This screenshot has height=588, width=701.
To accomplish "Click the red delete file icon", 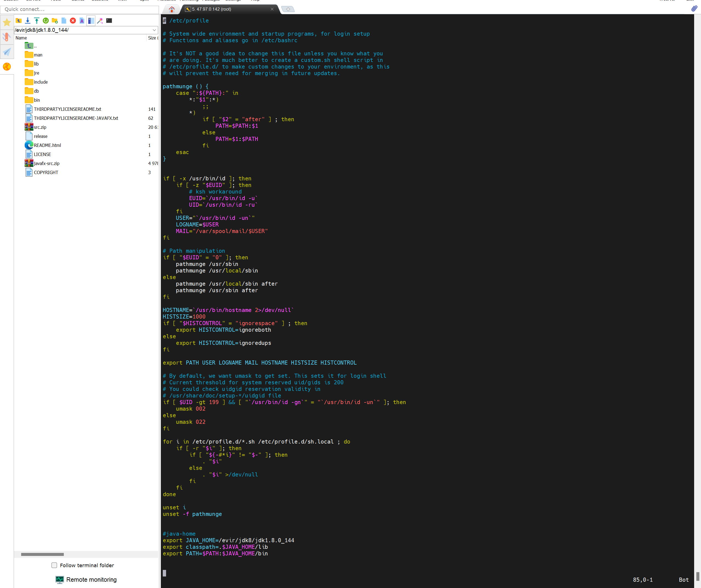I will [x=73, y=21].
